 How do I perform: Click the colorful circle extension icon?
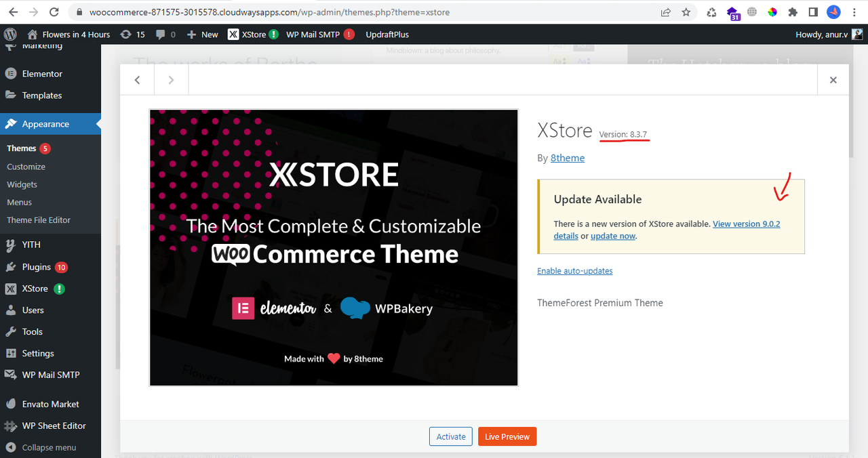[x=772, y=12]
